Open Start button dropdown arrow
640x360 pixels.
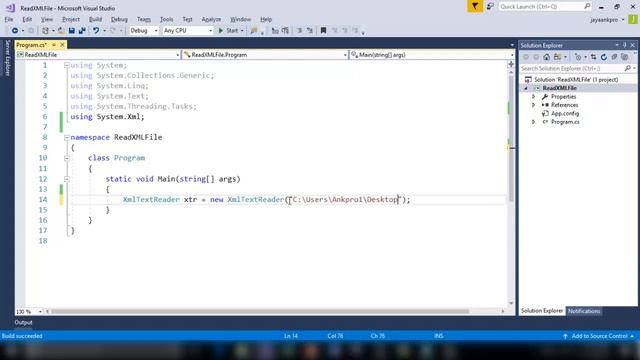pos(242,31)
